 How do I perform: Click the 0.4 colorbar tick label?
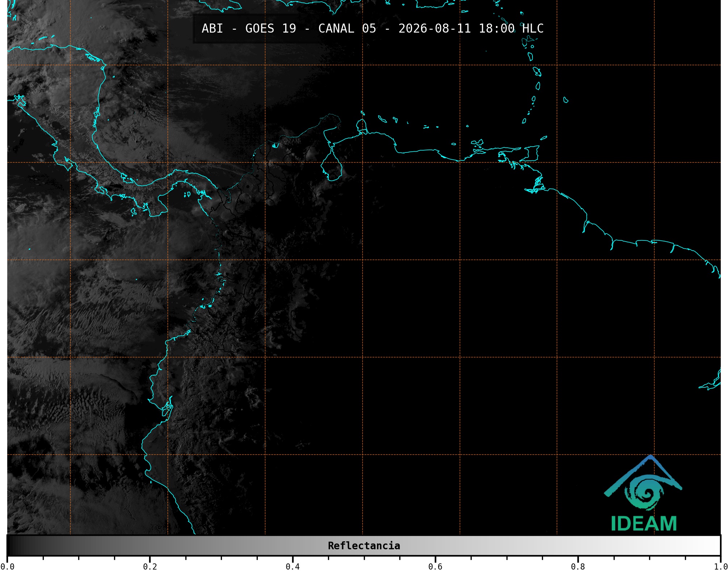click(x=293, y=566)
